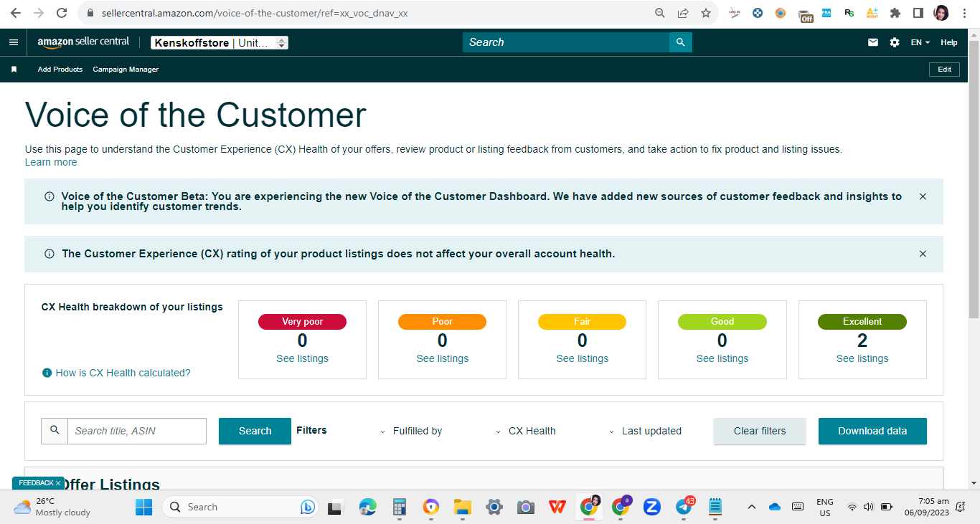Open the Chrome profile avatar
The width and height of the screenshot is (980, 524).
941,13
